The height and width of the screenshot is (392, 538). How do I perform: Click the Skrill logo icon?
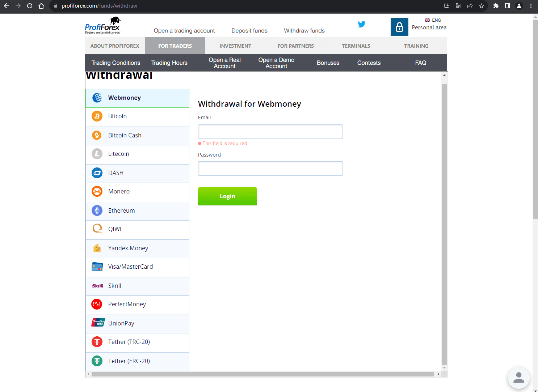pos(98,286)
